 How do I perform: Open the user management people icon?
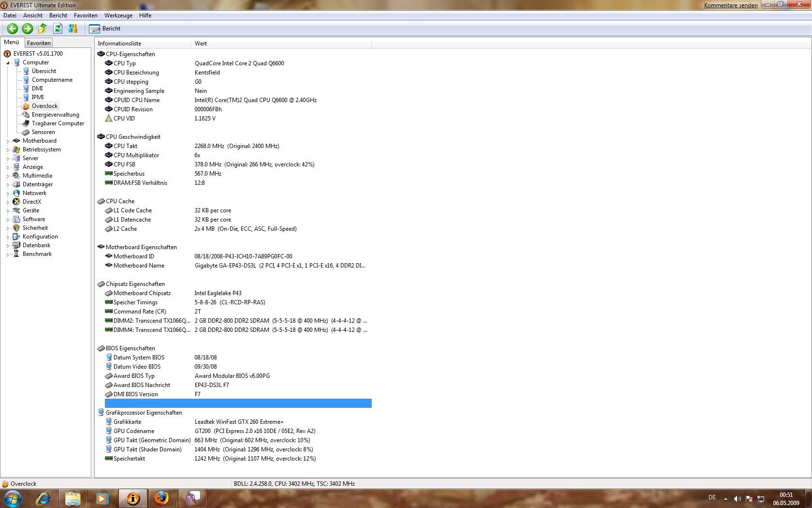73,29
